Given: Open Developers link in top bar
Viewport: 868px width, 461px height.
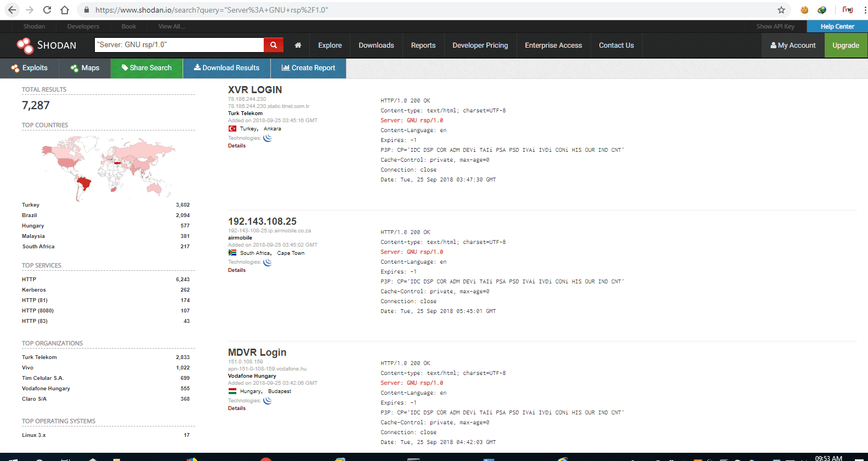Looking at the screenshot, I should coord(83,26).
